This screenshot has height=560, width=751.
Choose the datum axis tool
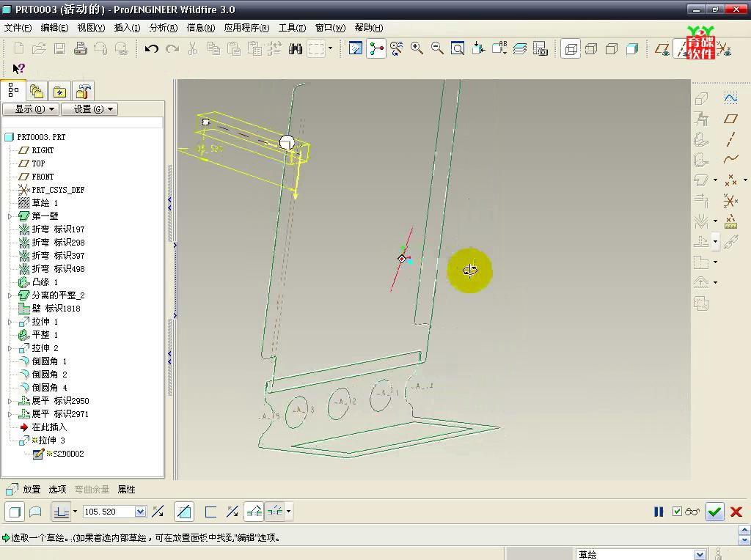(x=730, y=139)
